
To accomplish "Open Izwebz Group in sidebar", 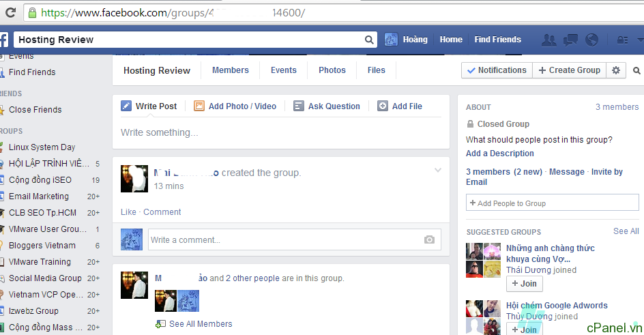I will pos(33,311).
